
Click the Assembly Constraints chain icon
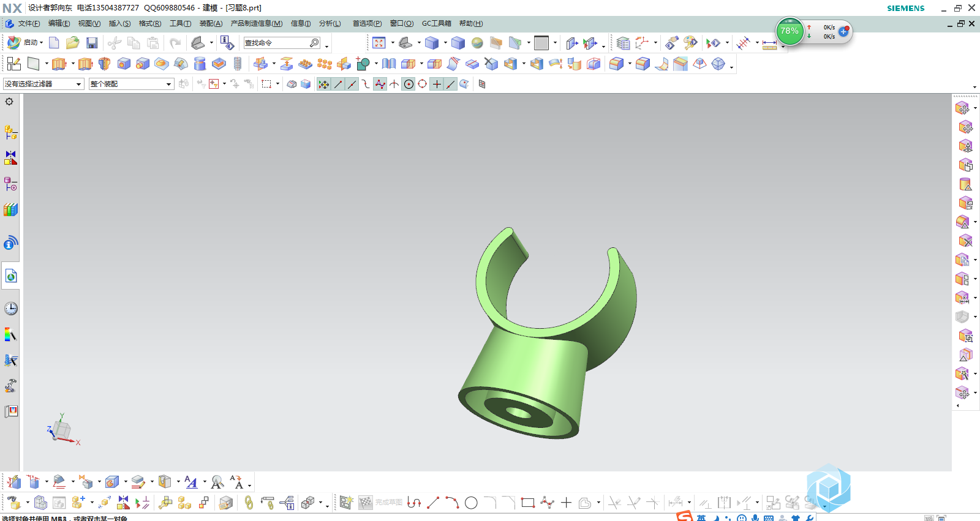248,503
